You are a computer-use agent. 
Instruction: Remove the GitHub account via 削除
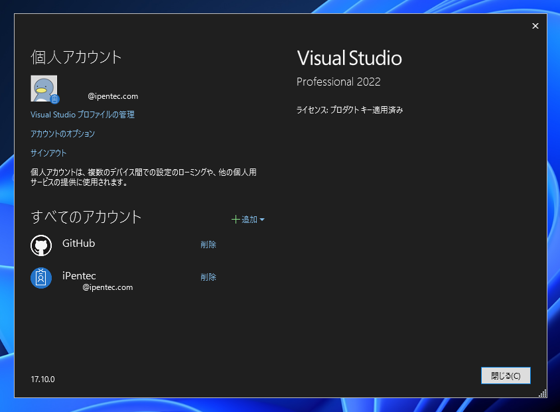pos(208,245)
